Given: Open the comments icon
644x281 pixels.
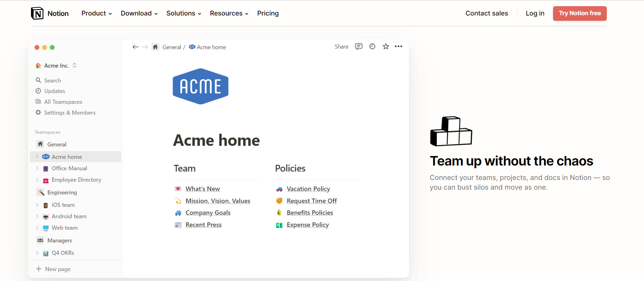Looking at the screenshot, I should click(x=359, y=46).
